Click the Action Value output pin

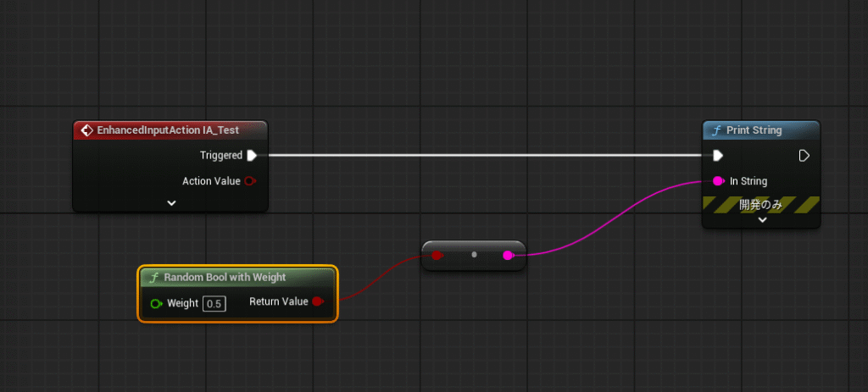250,181
